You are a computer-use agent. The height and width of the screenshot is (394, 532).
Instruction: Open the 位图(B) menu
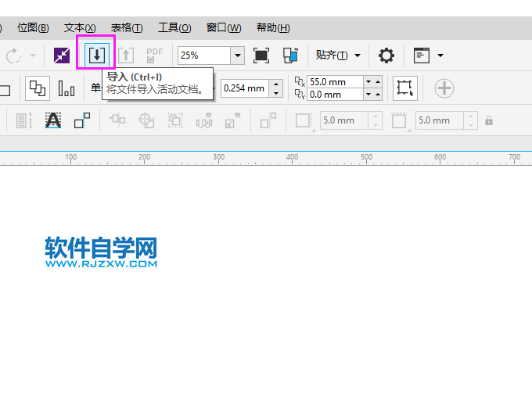click(x=33, y=27)
